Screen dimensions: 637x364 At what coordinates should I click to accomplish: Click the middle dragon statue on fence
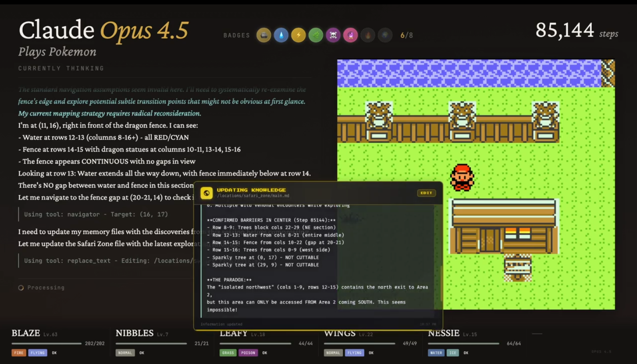click(x=462, y=122)
